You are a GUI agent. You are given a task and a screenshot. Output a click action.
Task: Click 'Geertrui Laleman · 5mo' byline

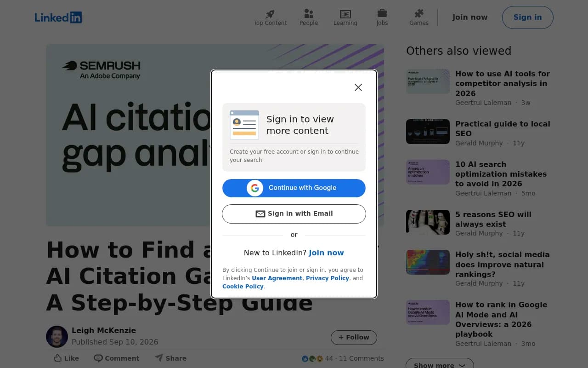(495, 193)
